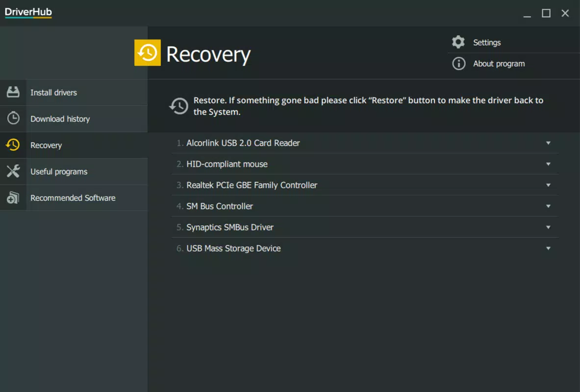Click the Recovery sidebar icon

pyautogui.click(x=13, y=145)
